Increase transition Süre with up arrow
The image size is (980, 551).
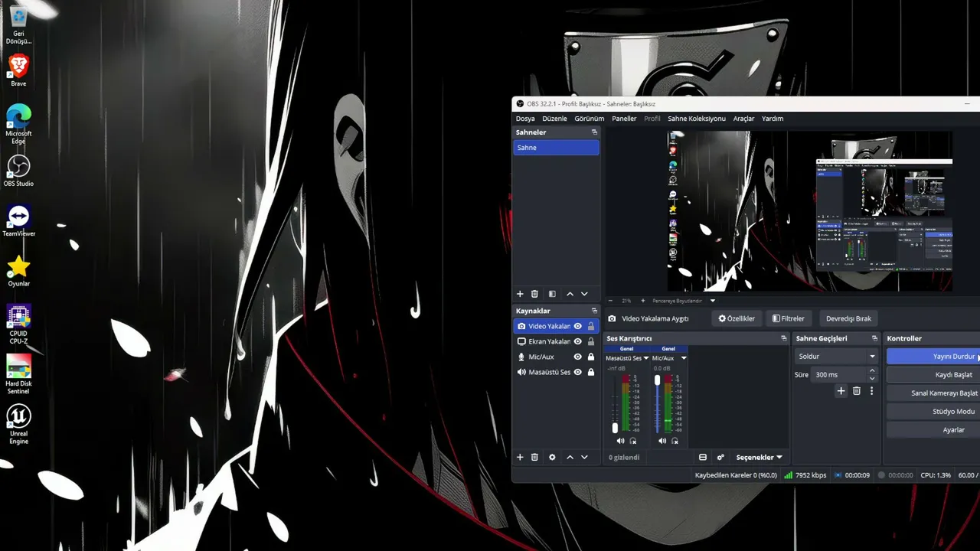(872, 371)
